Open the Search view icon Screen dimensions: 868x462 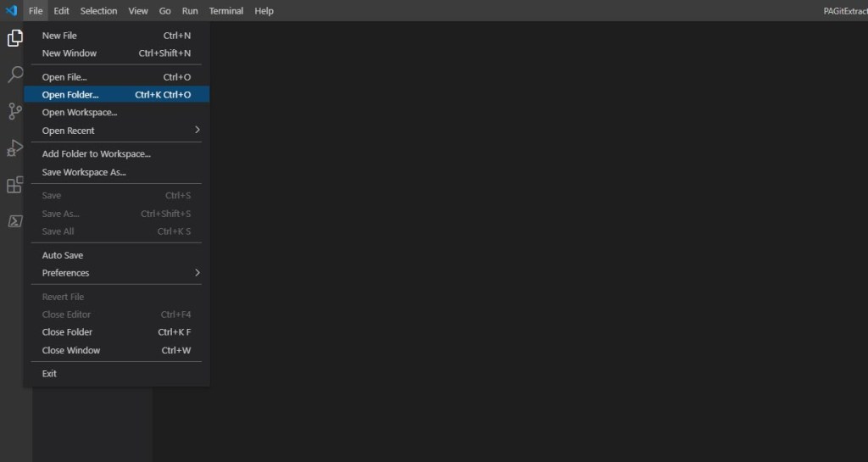point(15,75)
